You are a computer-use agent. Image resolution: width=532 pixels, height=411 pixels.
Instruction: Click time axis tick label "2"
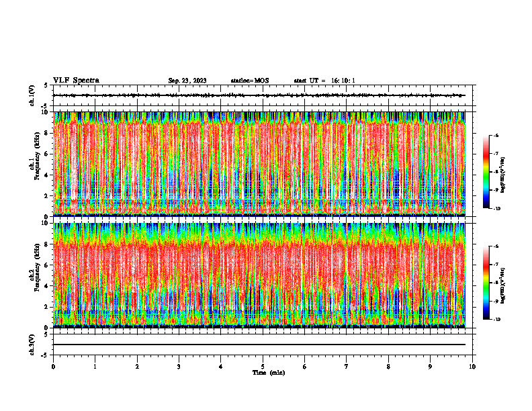pyautogui.click(x=137, y=367)
